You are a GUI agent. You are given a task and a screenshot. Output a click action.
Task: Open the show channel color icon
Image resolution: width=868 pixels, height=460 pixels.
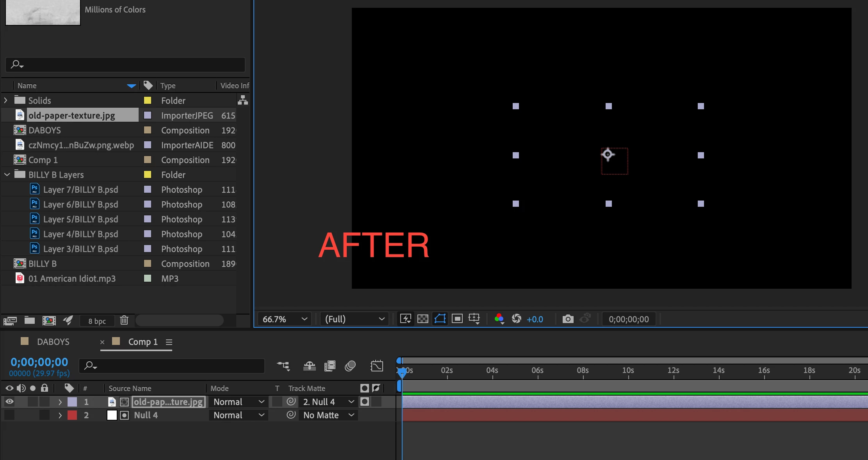click(499, 319)
